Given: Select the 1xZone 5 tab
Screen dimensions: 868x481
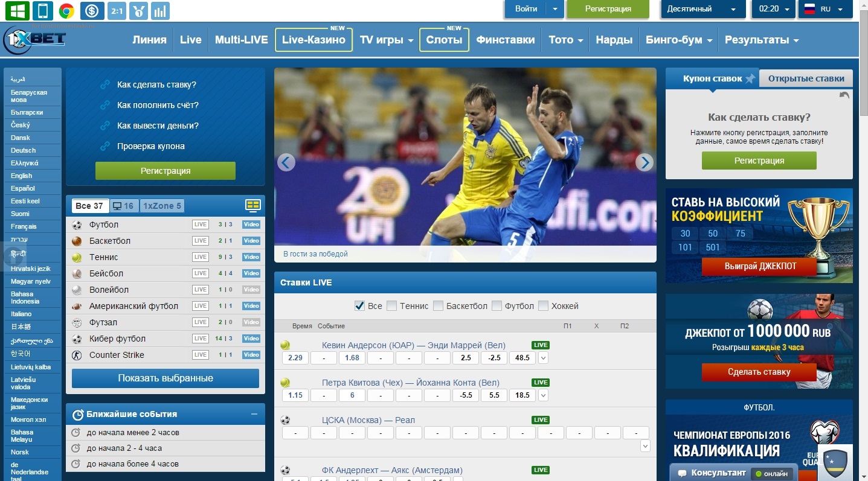Looking at the screenshot, I should pos(162,206).
